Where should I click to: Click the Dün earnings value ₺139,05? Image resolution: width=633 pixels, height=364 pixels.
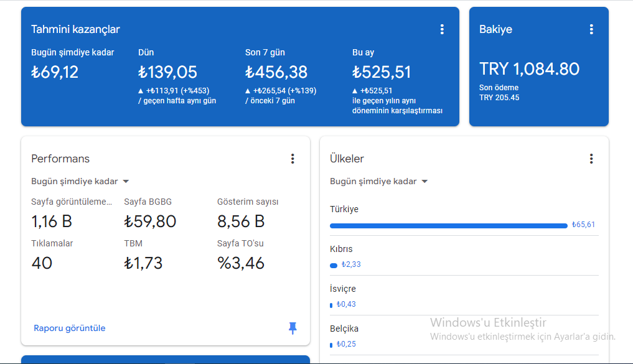click(x=167, y=72)
